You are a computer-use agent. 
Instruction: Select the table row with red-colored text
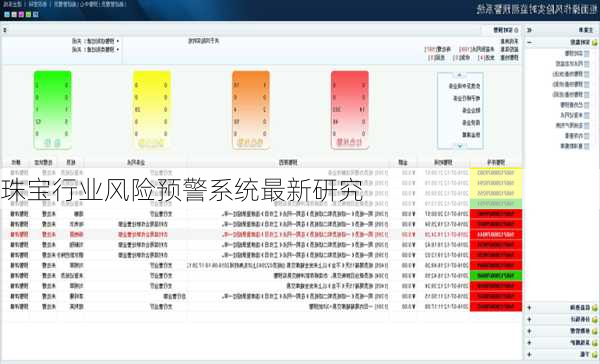pos(262,235)
